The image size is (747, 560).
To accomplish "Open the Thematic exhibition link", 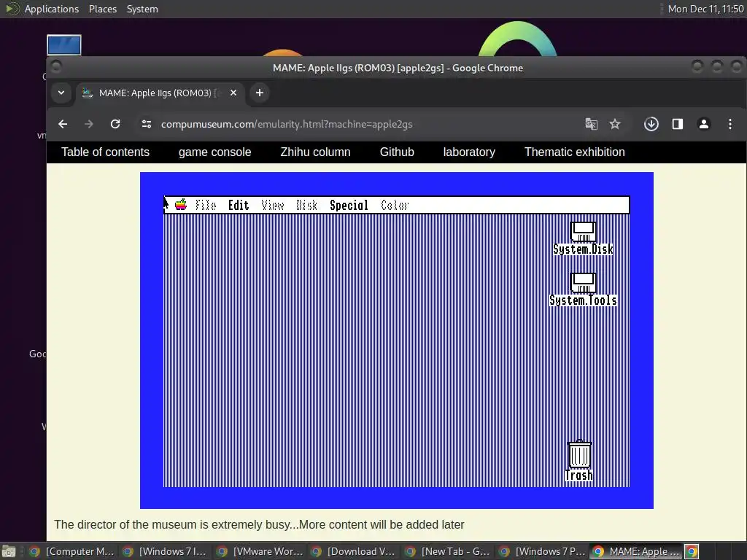I will pos(575,152).
